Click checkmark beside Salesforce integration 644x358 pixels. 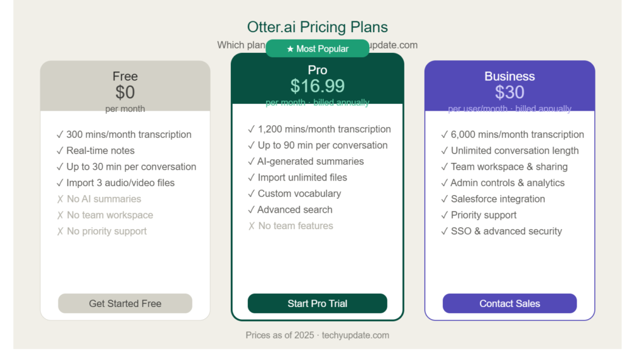(x=445, y=199)
